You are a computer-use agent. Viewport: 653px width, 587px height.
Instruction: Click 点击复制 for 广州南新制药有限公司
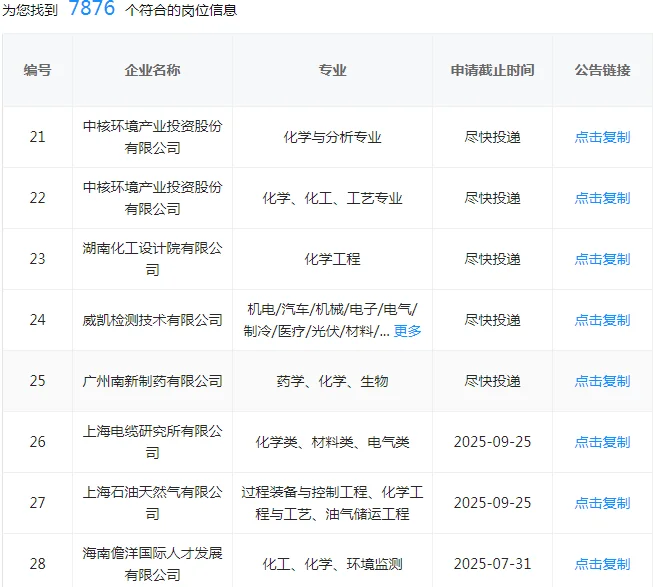pos(602,381)
